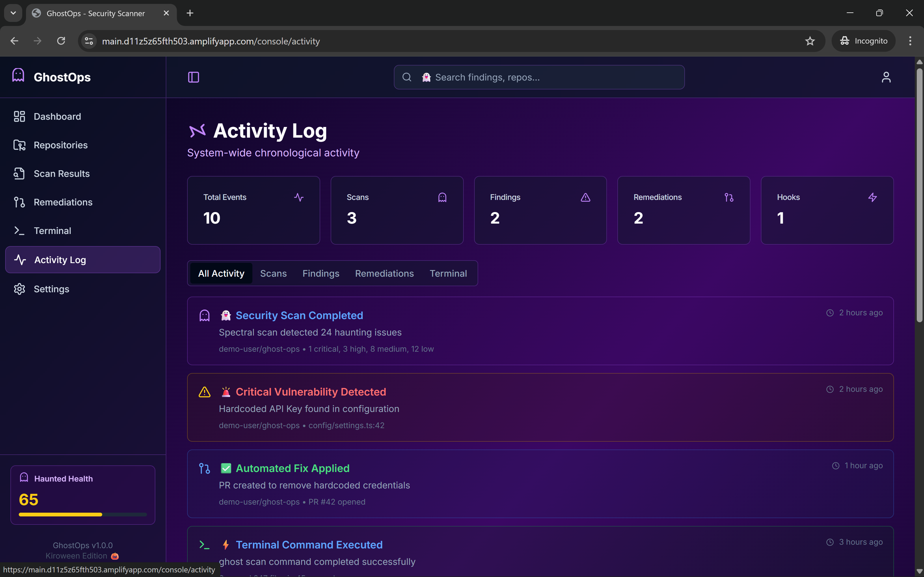The image size is (924, 577).
Task: Select the Findings filter tab
Action: tap(321, 273)
